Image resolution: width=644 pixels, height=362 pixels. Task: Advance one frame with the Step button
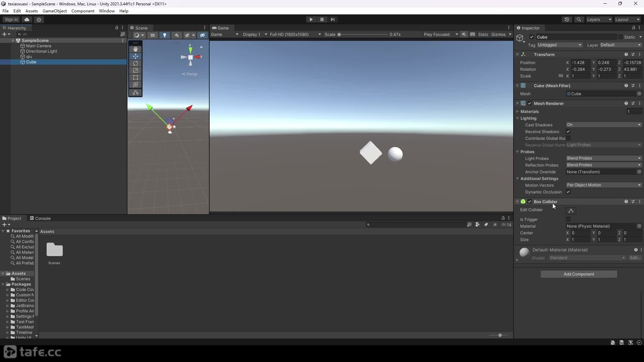[332, 19]
